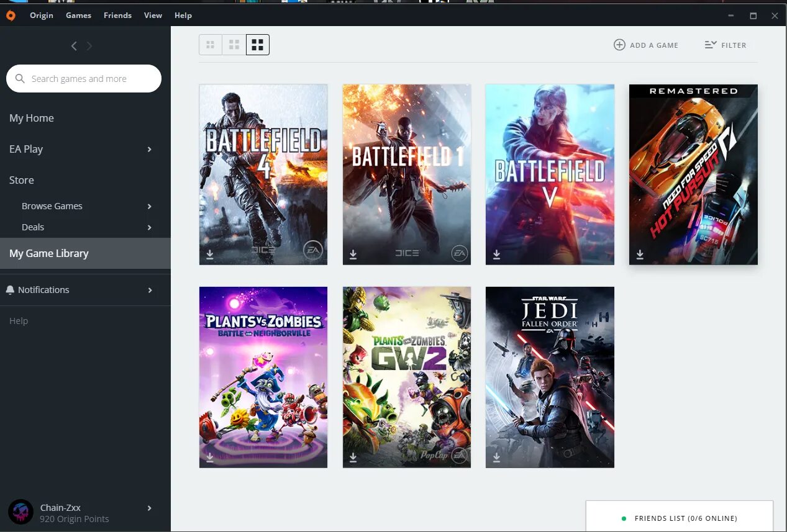Image resolution: width=787 pixels, height=532 pixels.
Task: Download Battlefield V via its arrow icon
Action: click(x=496, y=255)
